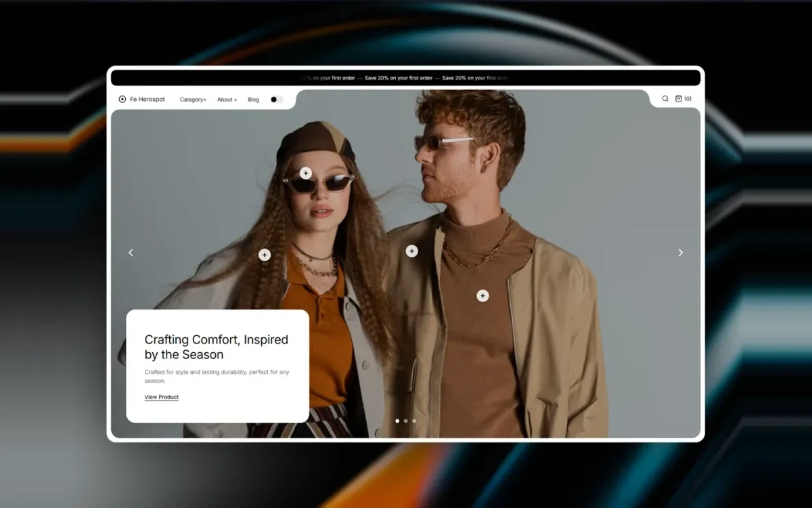The image size is (812, 508).
Task: Select the third carousel pagination dot
Action: pos(414,421)
